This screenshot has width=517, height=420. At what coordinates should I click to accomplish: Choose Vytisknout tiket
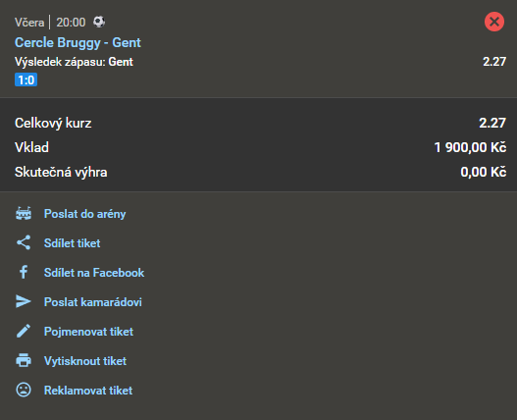click(x=85, y=360)
